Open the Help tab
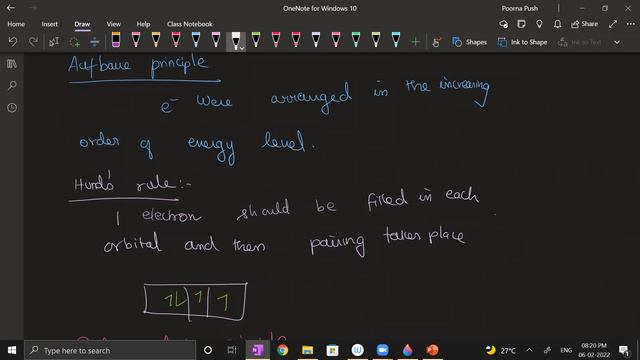640x360 pixels. coord(143,24)
